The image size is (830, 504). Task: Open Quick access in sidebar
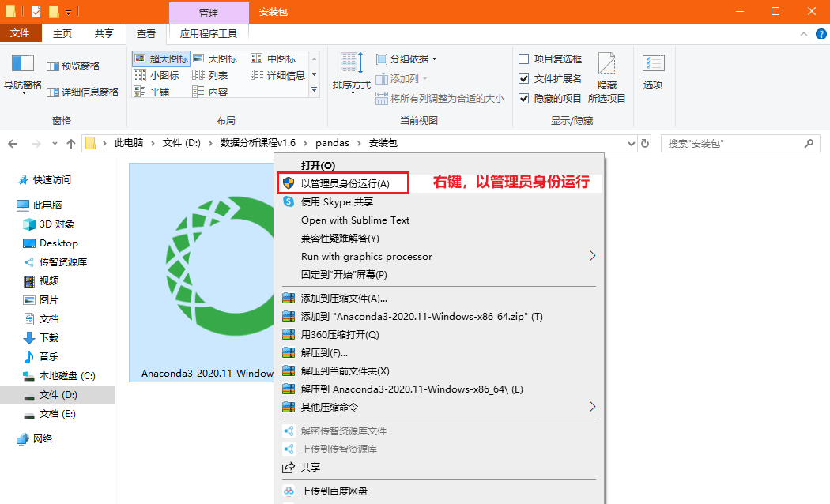tap(52, 180)
